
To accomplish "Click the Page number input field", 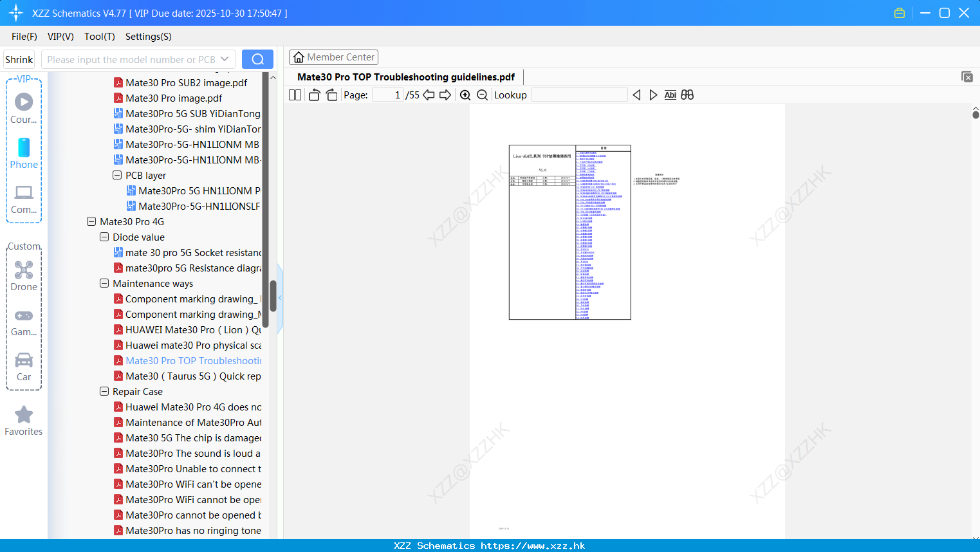I will [388, 95].
